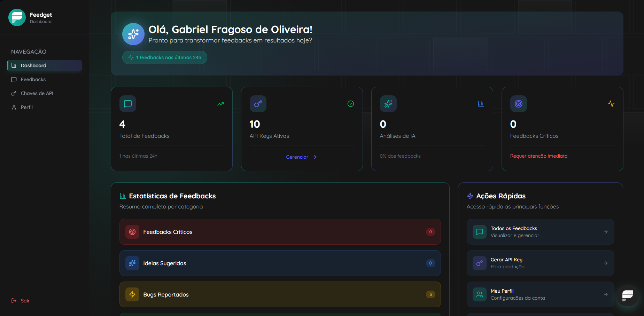Click the activity pulse icon in 24h badge
The width and height of the screenshot is (644, 316).
coord(131,57)
